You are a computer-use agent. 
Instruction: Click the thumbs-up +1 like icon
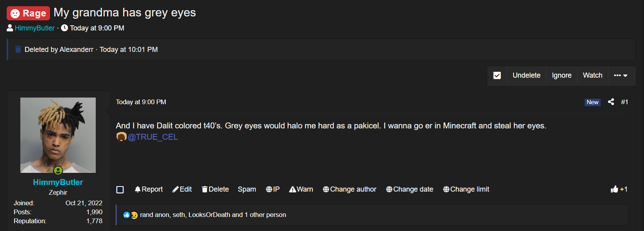click(x=615, y=189)
